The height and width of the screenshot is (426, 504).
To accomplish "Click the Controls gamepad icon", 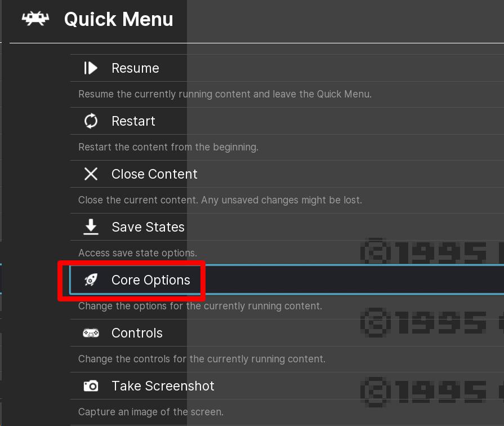I will [91, 333].
